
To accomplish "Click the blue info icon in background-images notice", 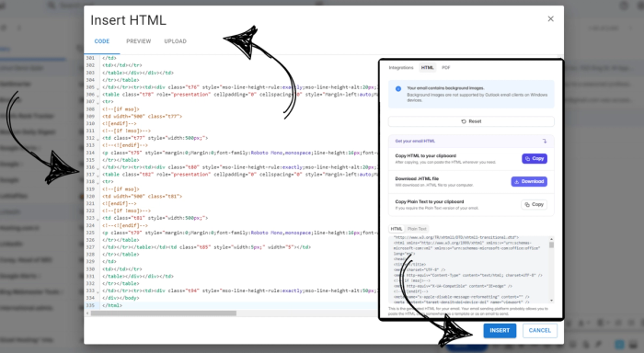I will [x=398, y=88].
